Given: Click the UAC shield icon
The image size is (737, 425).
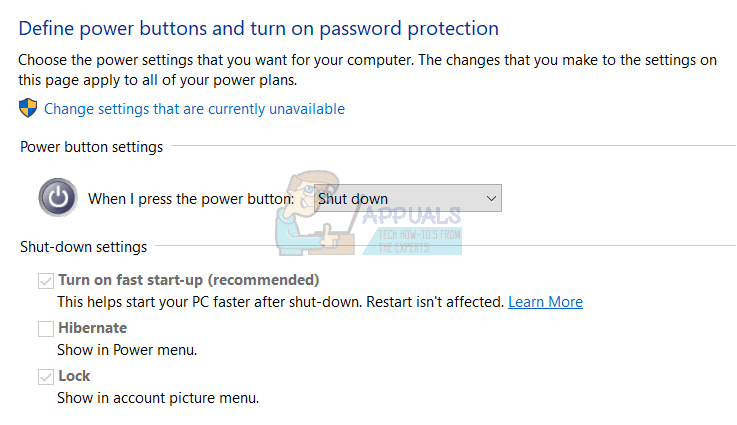Looking at the screenshot, I should click(28, 108).
